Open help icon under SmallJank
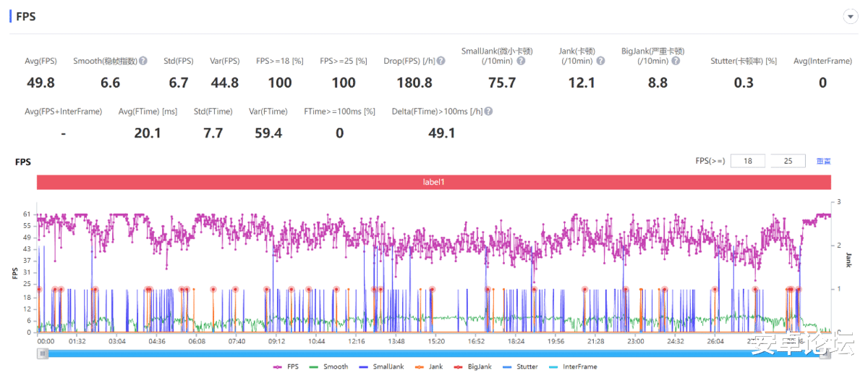This screenshot has width=868, height=373. click(521, 62)
